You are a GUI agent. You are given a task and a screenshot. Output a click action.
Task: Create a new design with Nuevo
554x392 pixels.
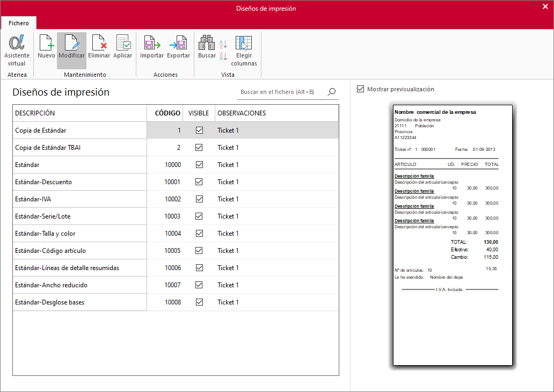click(46, 47)
